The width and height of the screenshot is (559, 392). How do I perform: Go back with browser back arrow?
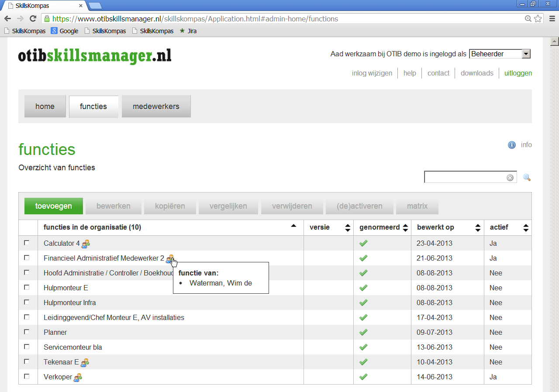pyautogui.click(x=7, y=19)
